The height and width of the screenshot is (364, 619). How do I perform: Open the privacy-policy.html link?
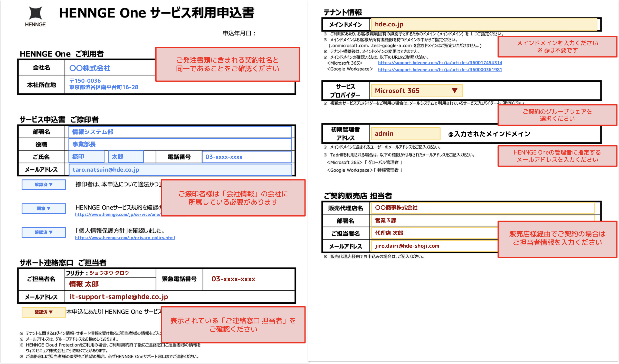[125, 238]
